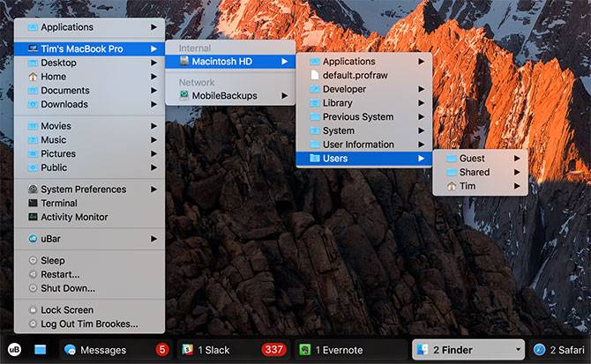Select User Information folder entry
This screenshot has width=591, height=364.
click(x=364, y=145)
